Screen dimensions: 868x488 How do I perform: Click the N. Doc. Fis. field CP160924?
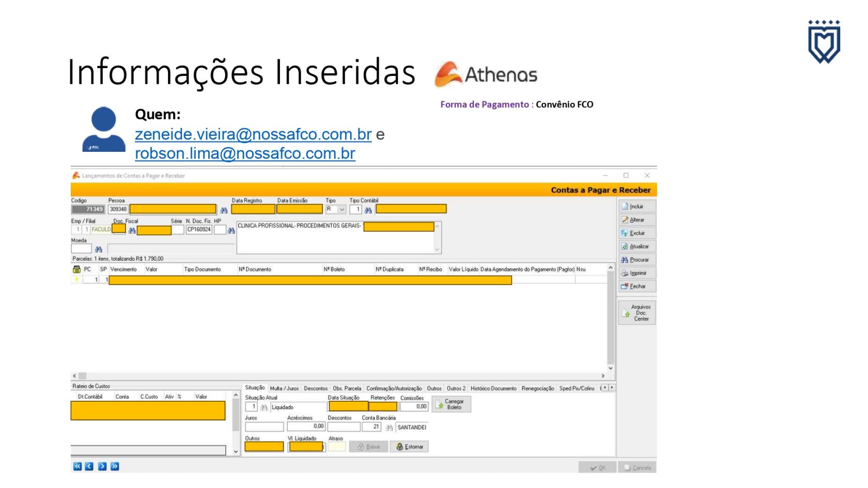coord(199,230)
